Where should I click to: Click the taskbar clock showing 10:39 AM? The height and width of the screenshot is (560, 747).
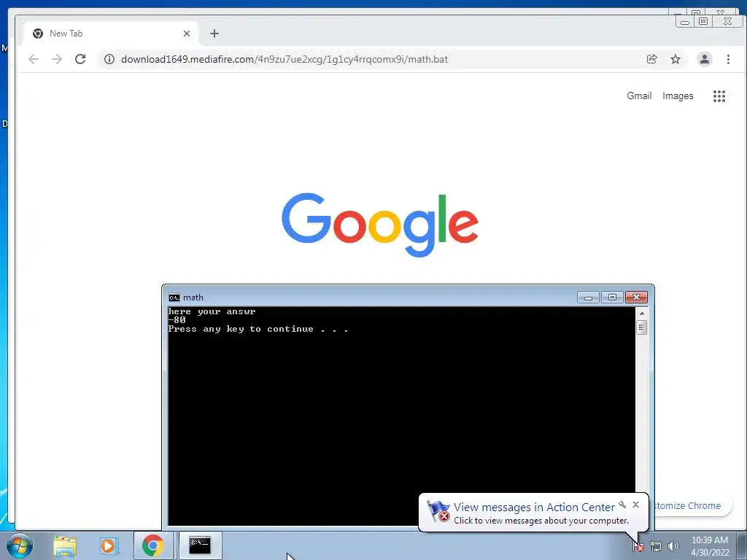tap(710, 546)
